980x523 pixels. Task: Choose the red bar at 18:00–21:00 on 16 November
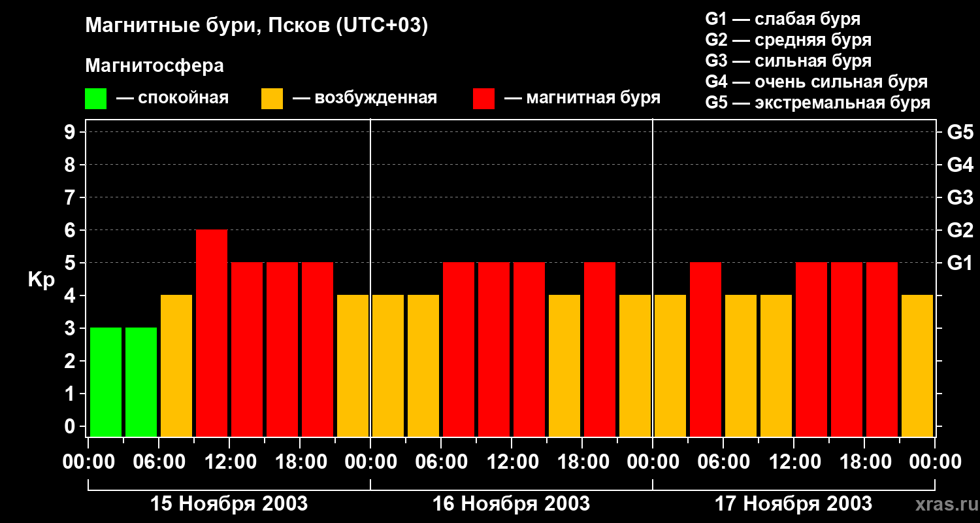(x=600, y=349)
